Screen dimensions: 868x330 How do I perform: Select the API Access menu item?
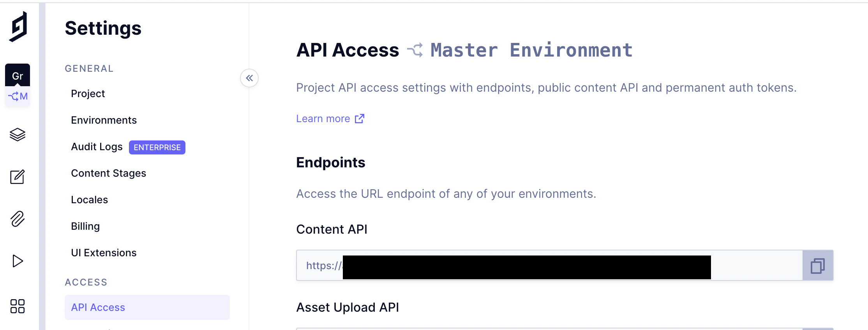(x=147, y=307)
